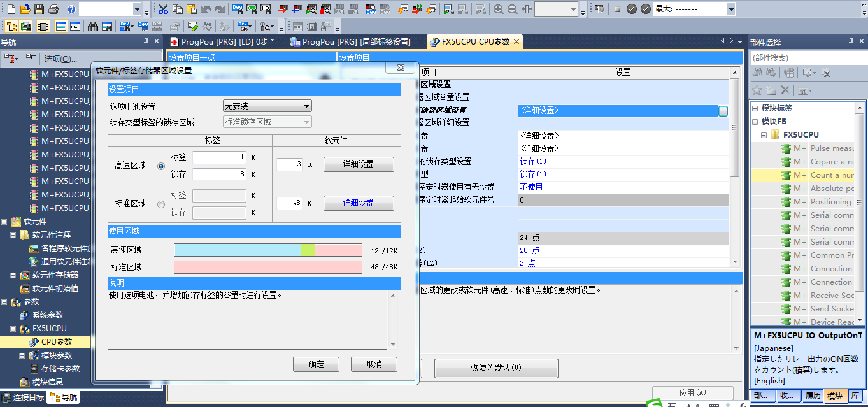This screenshot has height=407, width=868.
Task: Save the project with the floppy disk icon
Action: (39, 9)
